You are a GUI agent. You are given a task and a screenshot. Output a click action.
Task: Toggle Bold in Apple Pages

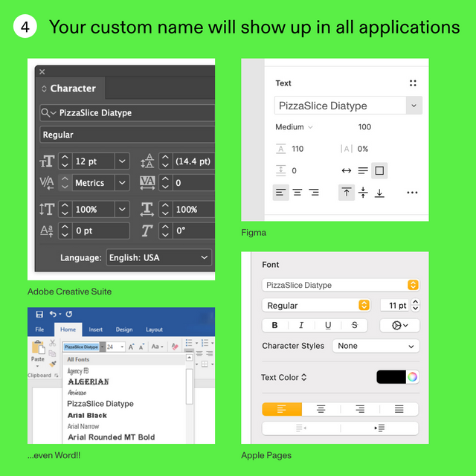click(x=274, y=326)
